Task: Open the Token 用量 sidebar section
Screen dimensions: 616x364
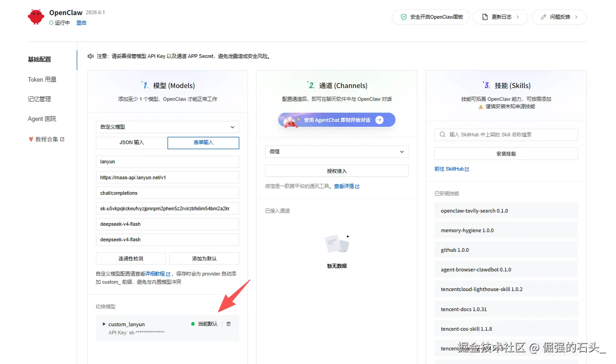Action: click(x=42, y=79)
